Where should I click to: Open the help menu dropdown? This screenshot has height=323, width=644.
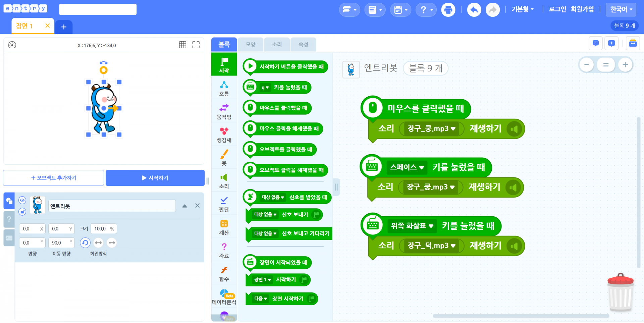pyautogui.click(x=426, y=10)
